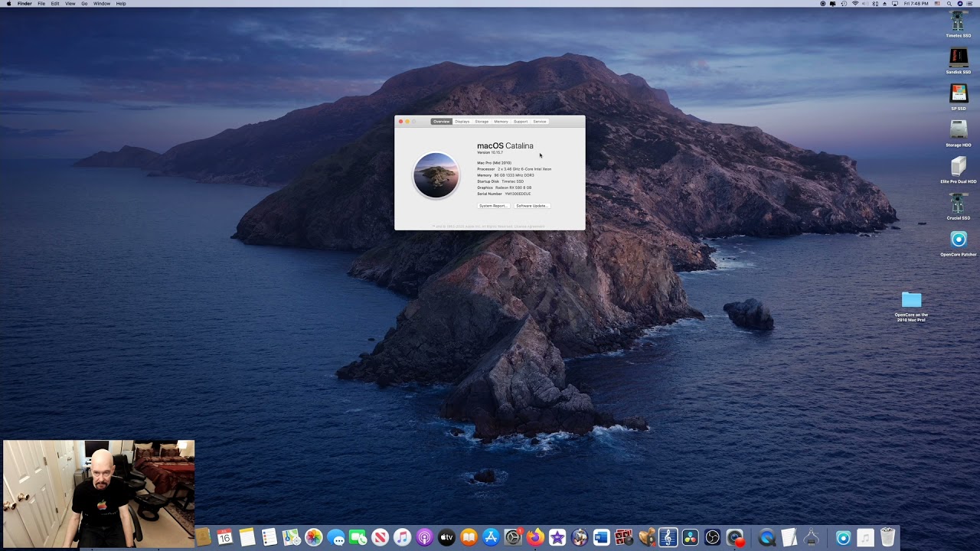
Task: Launch OBS from the Dock
Action: pyautogui.click(x=713, y=537)
